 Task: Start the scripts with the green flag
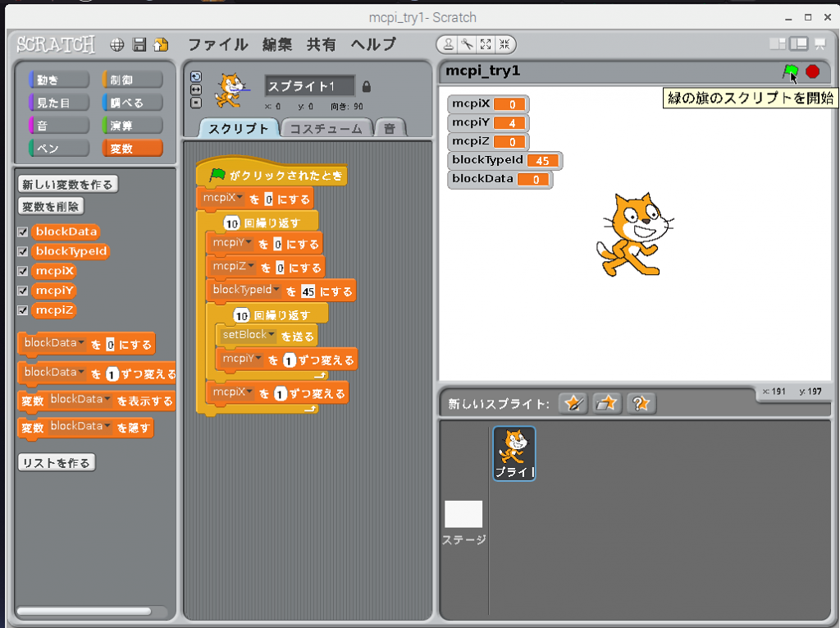(x=790, y=71)
